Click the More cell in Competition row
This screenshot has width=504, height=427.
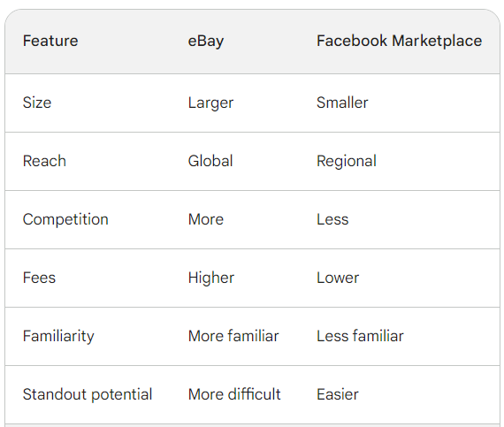[x=206, y=219]
